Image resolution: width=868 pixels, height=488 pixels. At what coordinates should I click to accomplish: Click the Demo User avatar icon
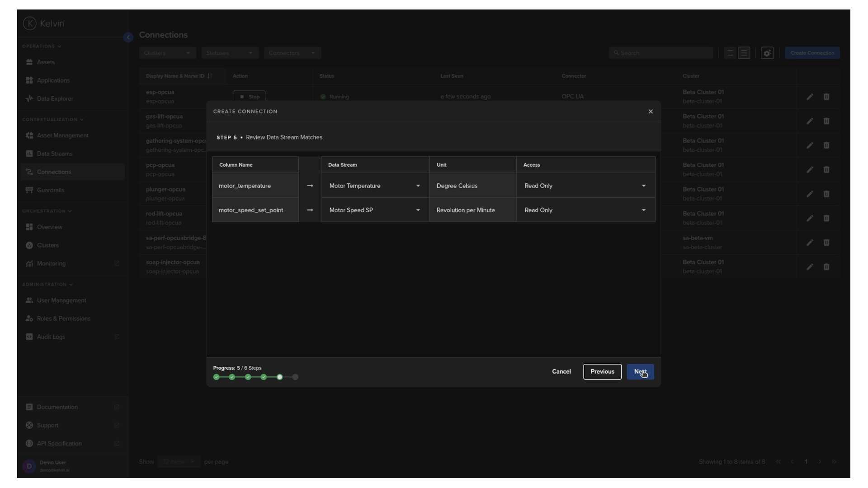29,466
